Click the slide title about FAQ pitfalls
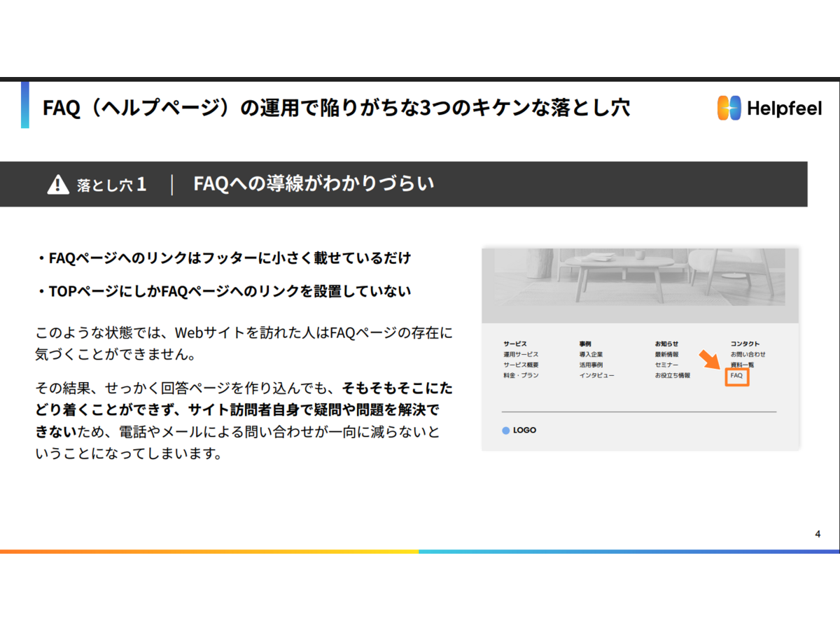This screenshot has height=630, width=840. (x=336, y=107)
